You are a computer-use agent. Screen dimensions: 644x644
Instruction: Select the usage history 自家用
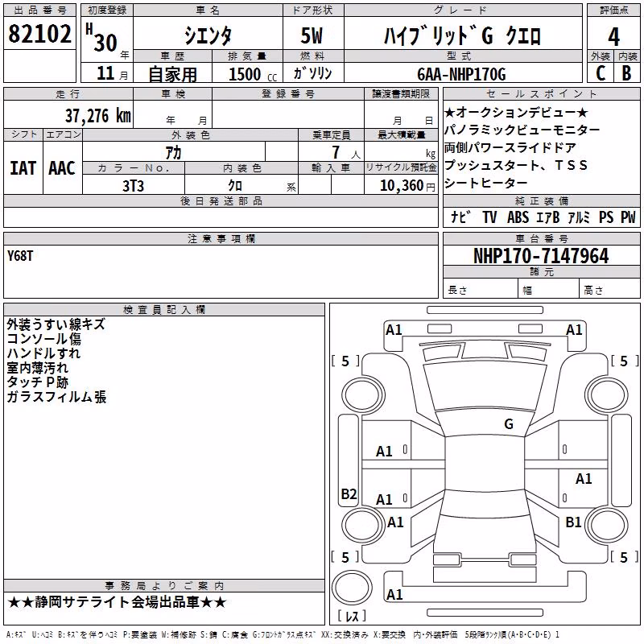pyautogui.click(x=172, y=74)
